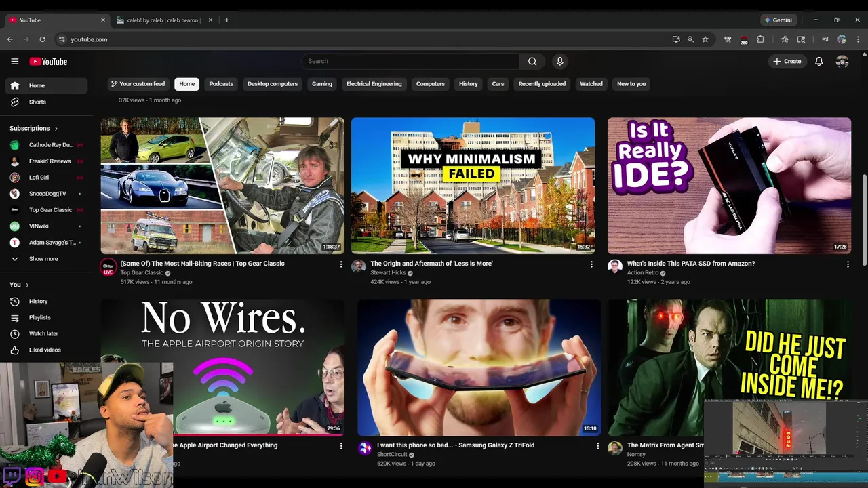Select the Recently uploaded filter chip
This screenshot has height=488, width=868.
(542, 84)
